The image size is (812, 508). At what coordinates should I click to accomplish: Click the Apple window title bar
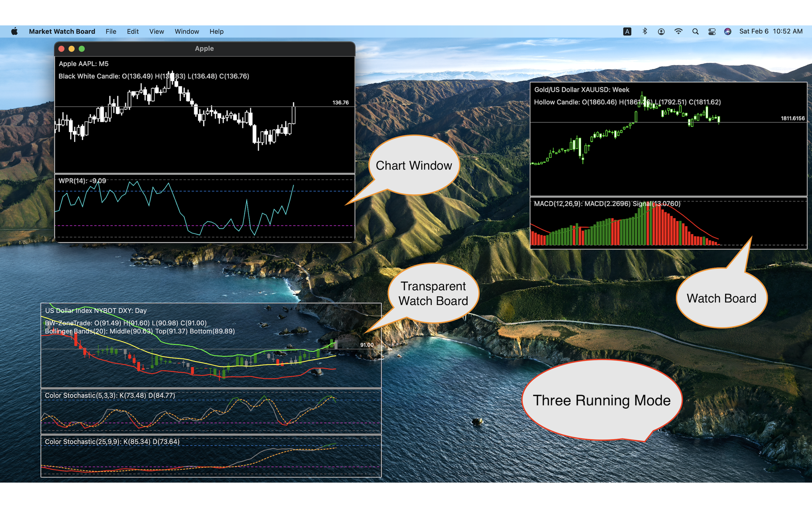pos(204,49)
